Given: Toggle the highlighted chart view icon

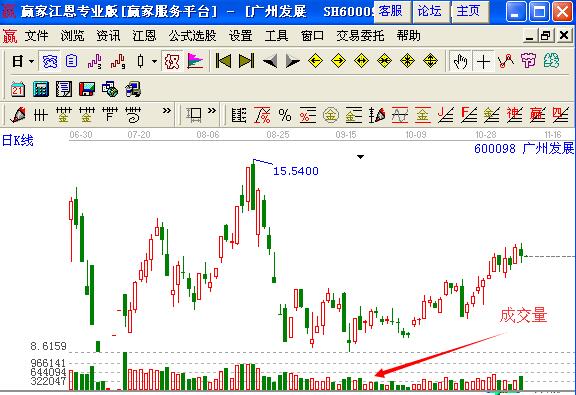Looking at the screenshot, I should pos(50,61).
